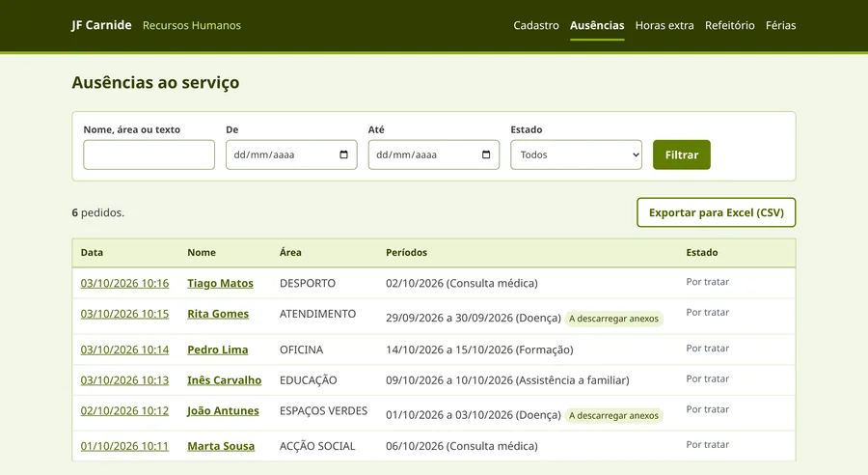Click period 06/10/2026 (Consulta médica)
Viewport: 868px width, 475px height.
click(x=462, y=446)
